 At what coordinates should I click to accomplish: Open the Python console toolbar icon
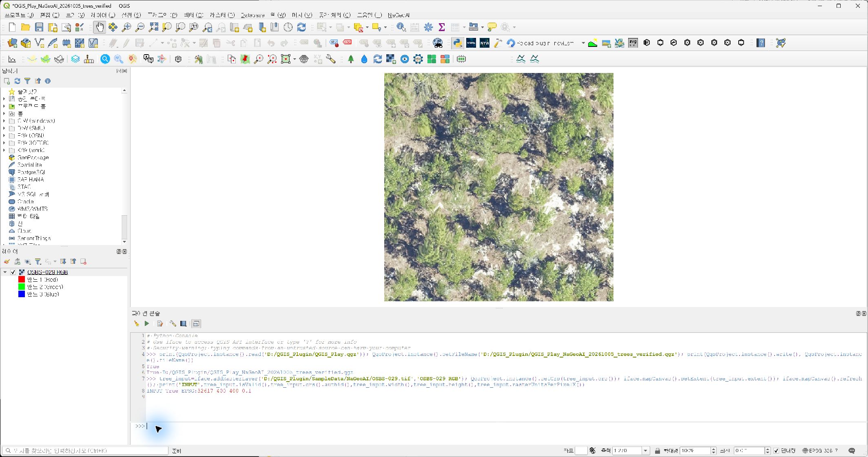[x=458, y=43]
